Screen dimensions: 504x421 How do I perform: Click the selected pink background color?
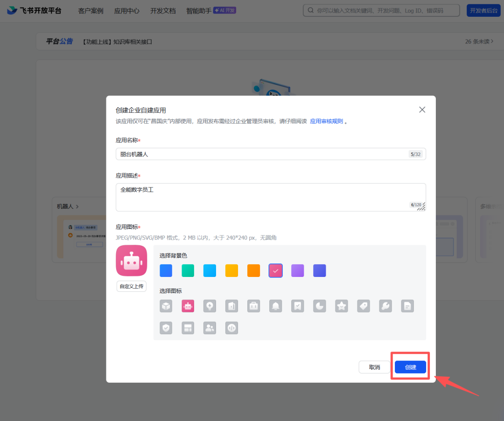click(x=275, y=271)
